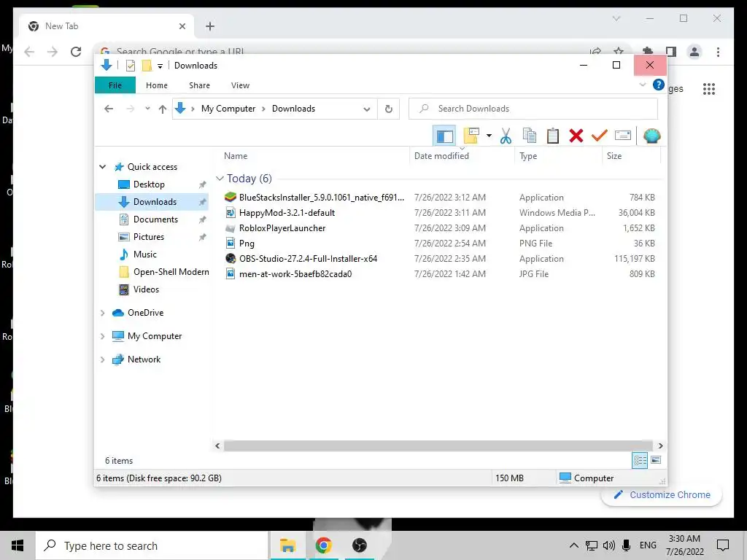The height and width of the screenshot is (560, 747).
Task: Click the quick access new folder icon
Action: click(147, 66)
